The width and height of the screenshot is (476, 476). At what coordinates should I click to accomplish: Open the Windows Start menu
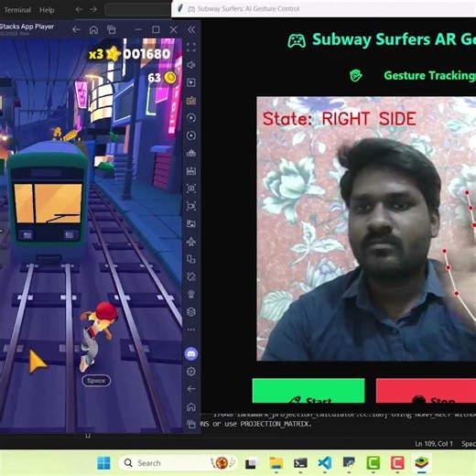point(103,463)
